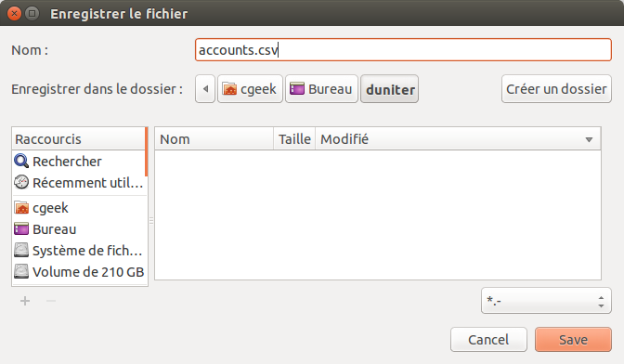Open the *.- file type filter dropdown
Image resolution: width=624 pixels, height=364 pixels.
[x=546, y=301]
